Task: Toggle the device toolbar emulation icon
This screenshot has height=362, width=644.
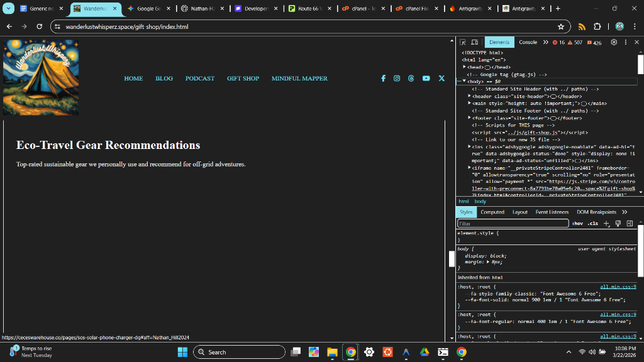Action: click(474, 42)
